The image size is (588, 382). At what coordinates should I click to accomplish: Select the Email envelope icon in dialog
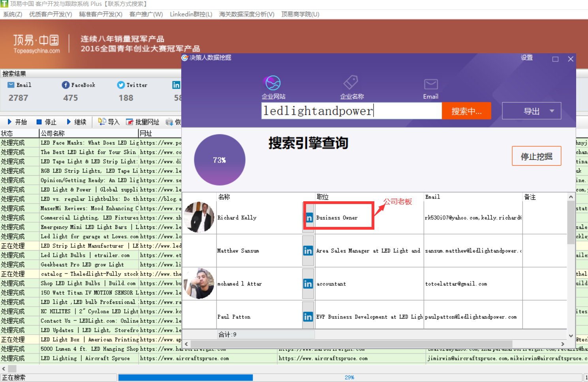[431, 84]
